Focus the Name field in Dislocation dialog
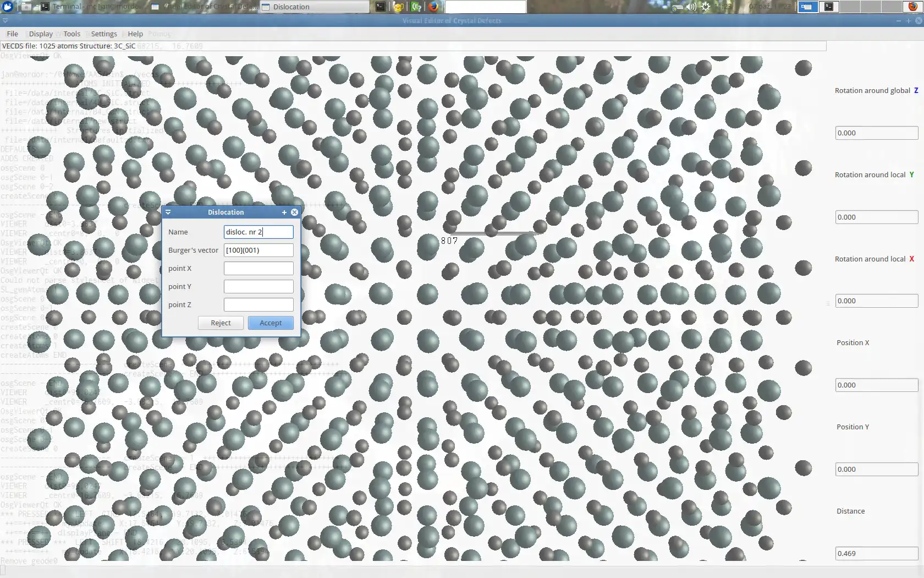This screenshot has height=578, width=924. click(x=258, y=232)
